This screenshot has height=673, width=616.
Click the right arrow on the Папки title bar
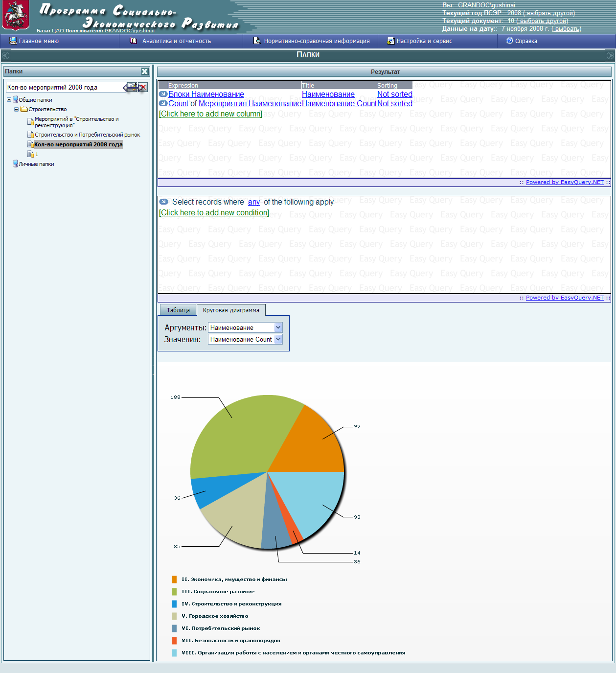[610, 55]
